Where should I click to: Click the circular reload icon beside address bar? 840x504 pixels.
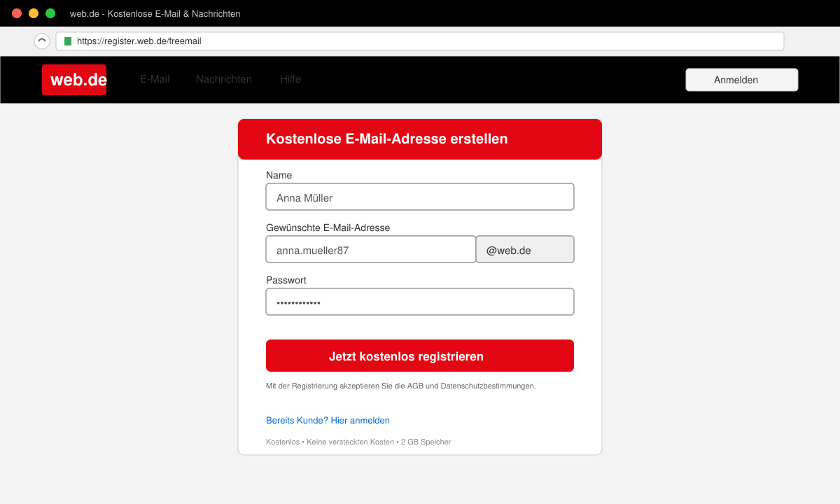[42, 41]
